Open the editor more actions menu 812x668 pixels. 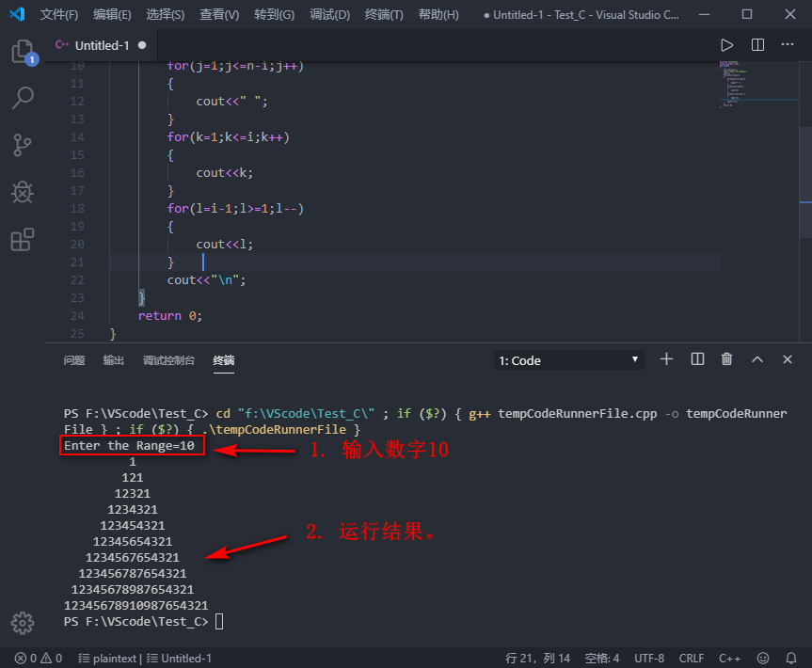click(788, 44)
